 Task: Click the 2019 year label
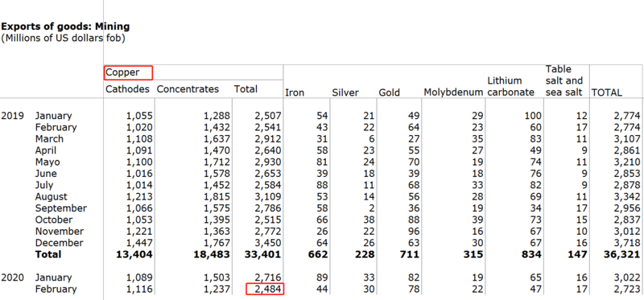[13, 116]
